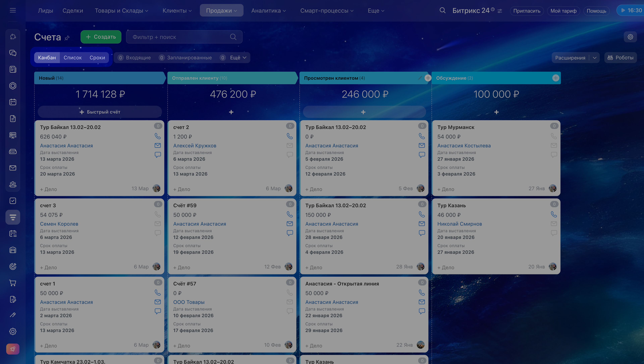This screenshot has width=644, height=364.
Task: Click pin icon next to Счета title
Action: pyautogui.click(x=67, y=38)
